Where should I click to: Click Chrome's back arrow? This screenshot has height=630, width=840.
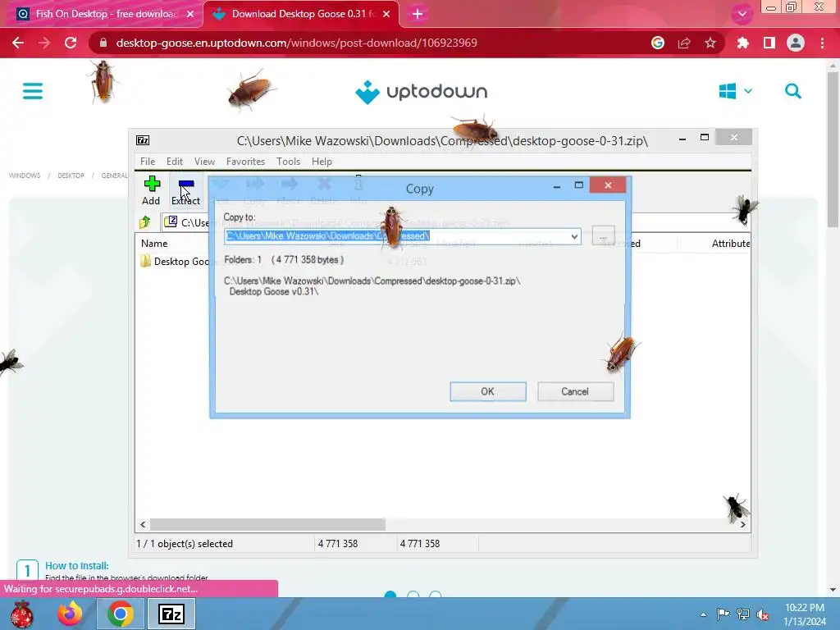pos(18,43)
